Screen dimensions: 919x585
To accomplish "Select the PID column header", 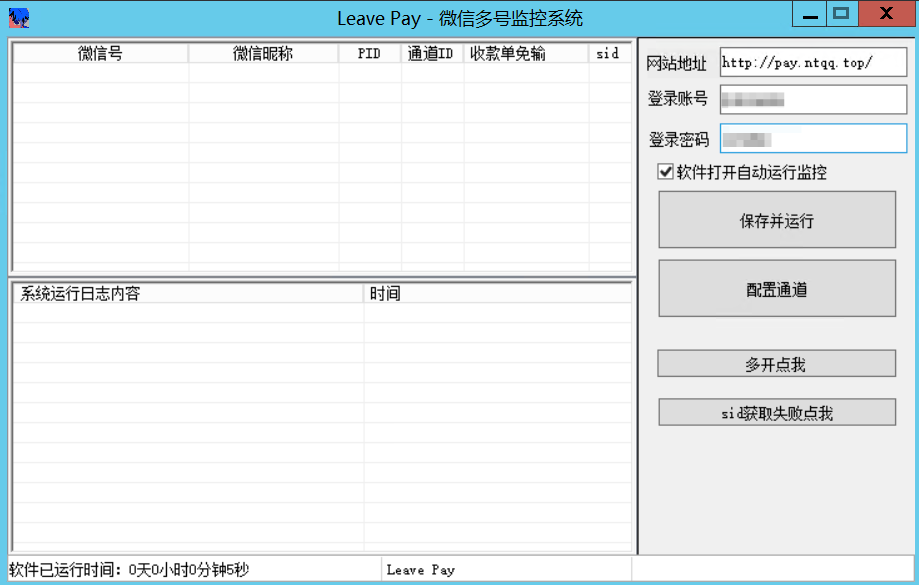I will pos(369,54).
